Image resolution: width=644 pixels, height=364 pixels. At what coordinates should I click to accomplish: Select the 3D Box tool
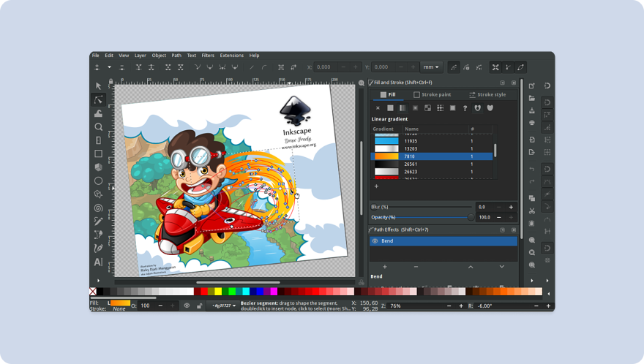(98, 167)
